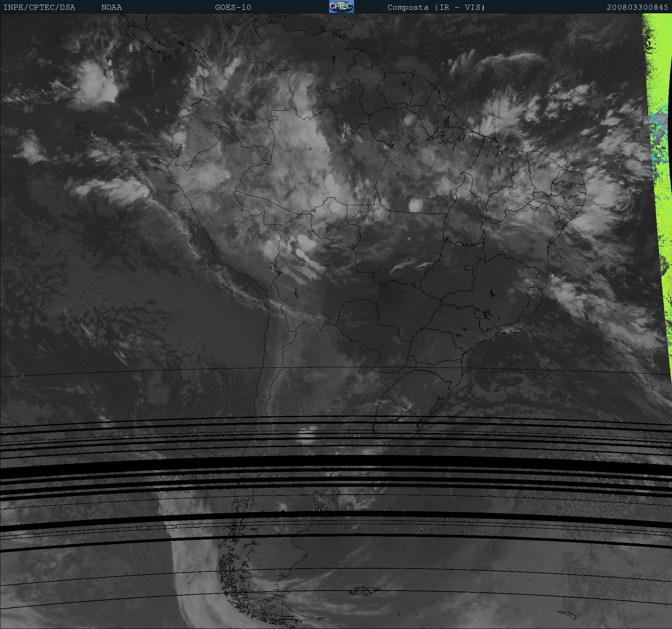Viewport: 672px width, 629px height.
Task: Click the Falkland Islands outline
Action: (365, 590)
